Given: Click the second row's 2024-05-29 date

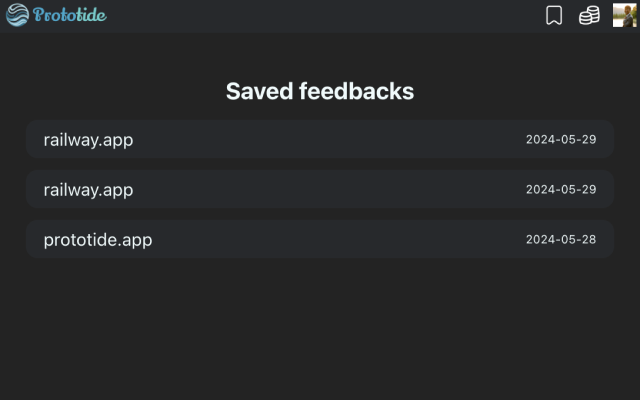Looking at the screenshot, I should coord(561,190).
